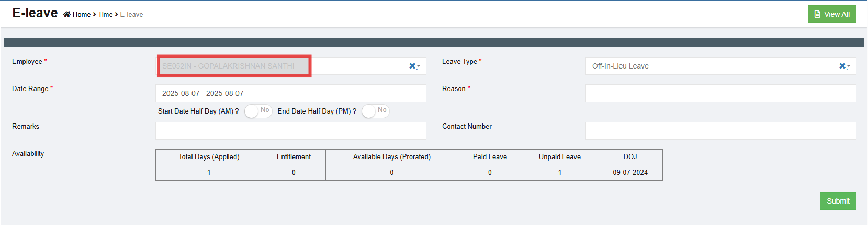Expand the Leave Type dropdown caret
Image resolution: width=868 pixels, height=225 pixels.
click(x=849, y=66)
